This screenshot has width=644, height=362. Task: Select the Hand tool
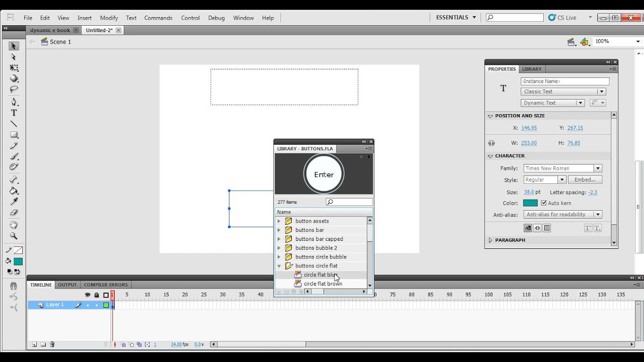[x=14, y=225]
